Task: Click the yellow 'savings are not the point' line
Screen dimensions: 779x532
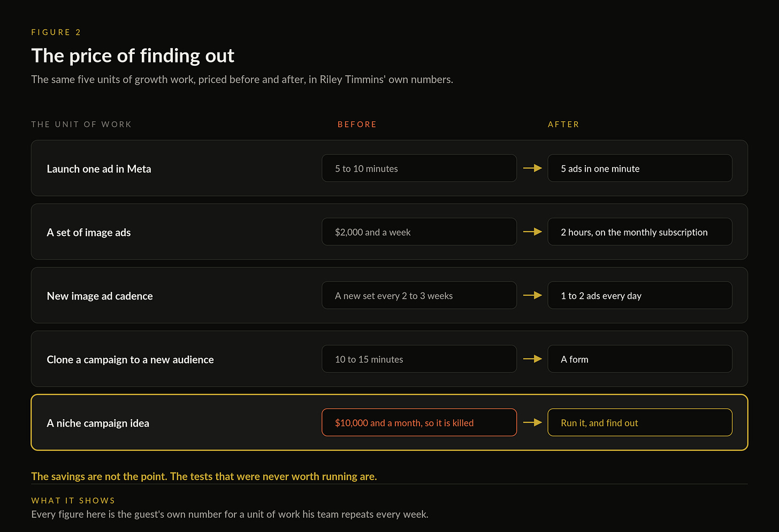Action: [x=204, y=476]
